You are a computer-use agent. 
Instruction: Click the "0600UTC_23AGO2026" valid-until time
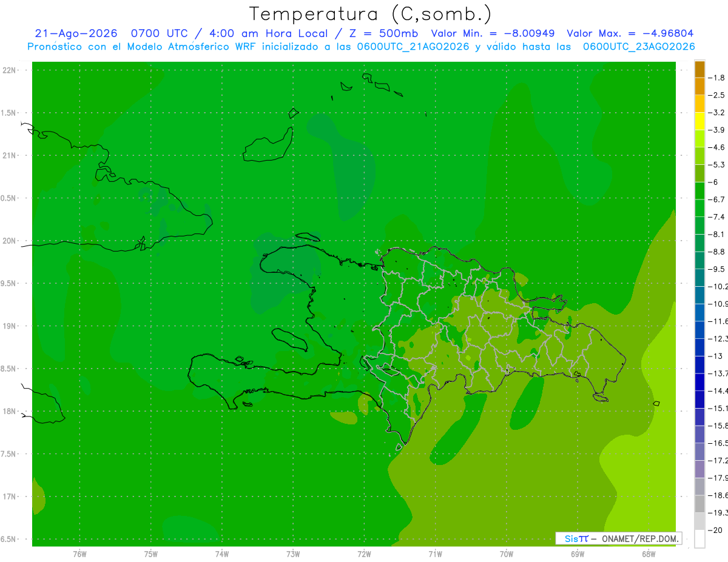click(639, 46)
